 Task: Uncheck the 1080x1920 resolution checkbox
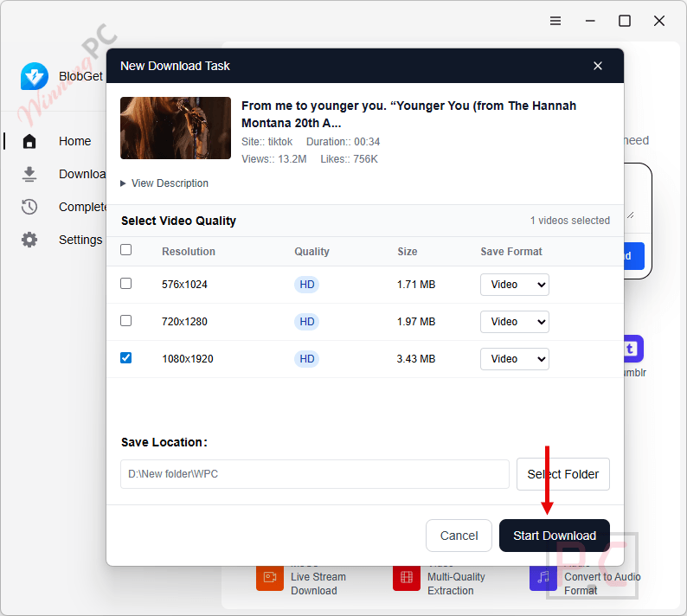(125, 358)
